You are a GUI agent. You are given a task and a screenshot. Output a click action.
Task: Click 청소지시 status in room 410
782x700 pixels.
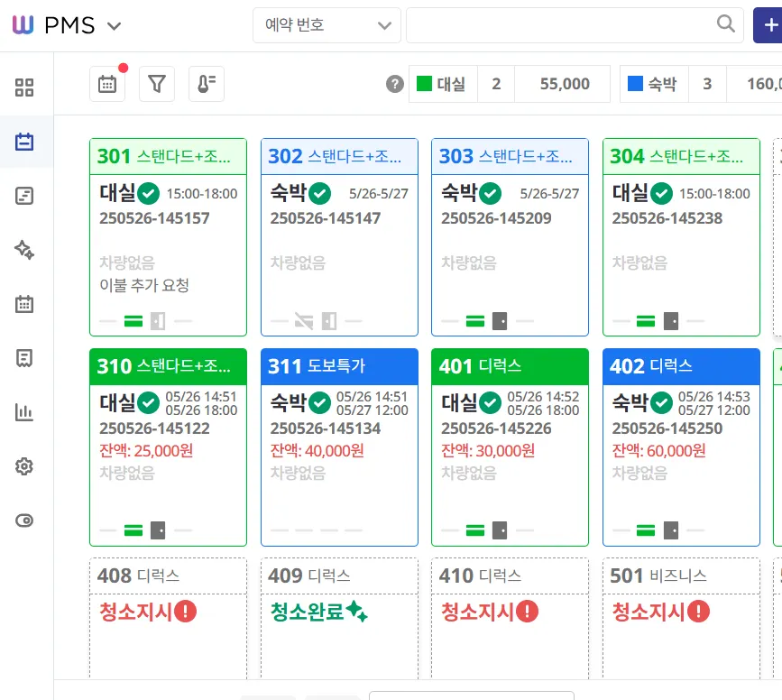tap(490, 612)
